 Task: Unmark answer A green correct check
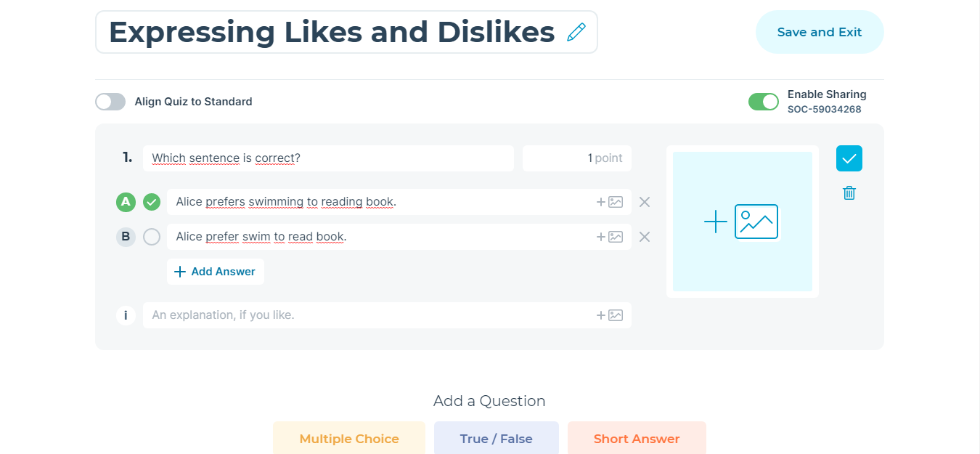pyautogui.click(x=152, y=202)
